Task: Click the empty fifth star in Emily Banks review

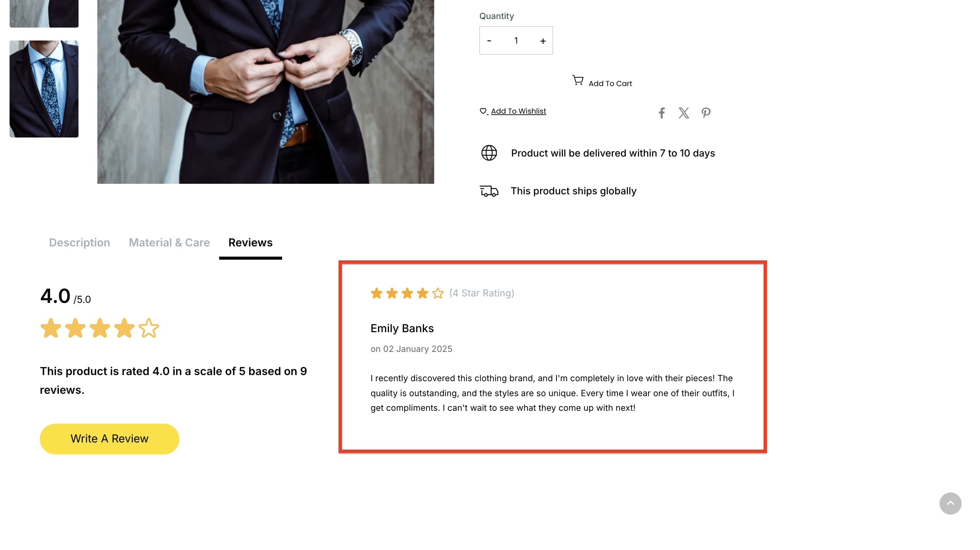Action: (438, 293)
